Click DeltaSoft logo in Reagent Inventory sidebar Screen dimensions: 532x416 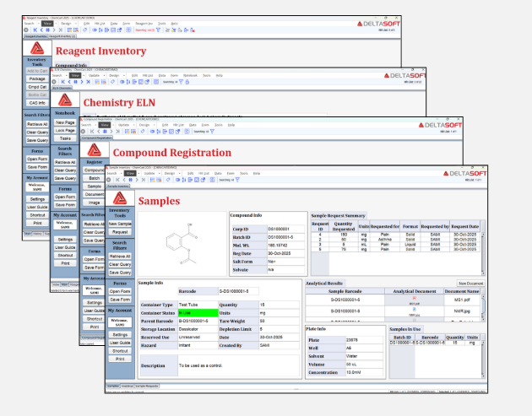37,48
